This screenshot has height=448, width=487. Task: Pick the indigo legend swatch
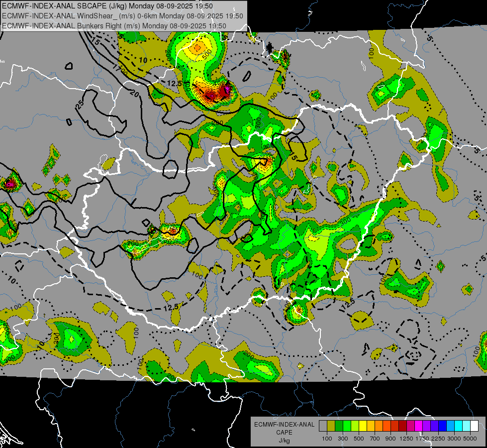[434, 426]
